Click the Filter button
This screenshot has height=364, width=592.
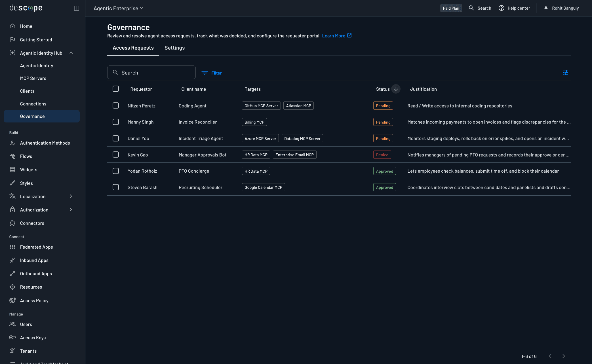[212, 73]
